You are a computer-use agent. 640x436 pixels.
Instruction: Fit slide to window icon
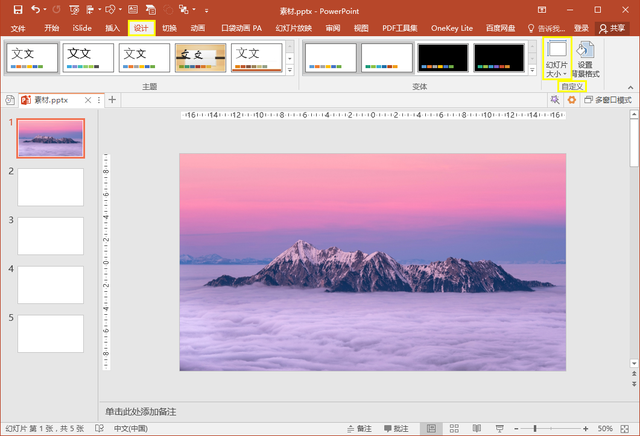pos(624,428)
